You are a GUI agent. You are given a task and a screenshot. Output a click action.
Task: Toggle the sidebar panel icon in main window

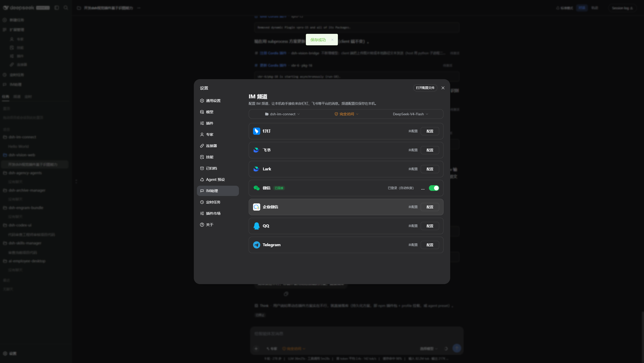57,8
